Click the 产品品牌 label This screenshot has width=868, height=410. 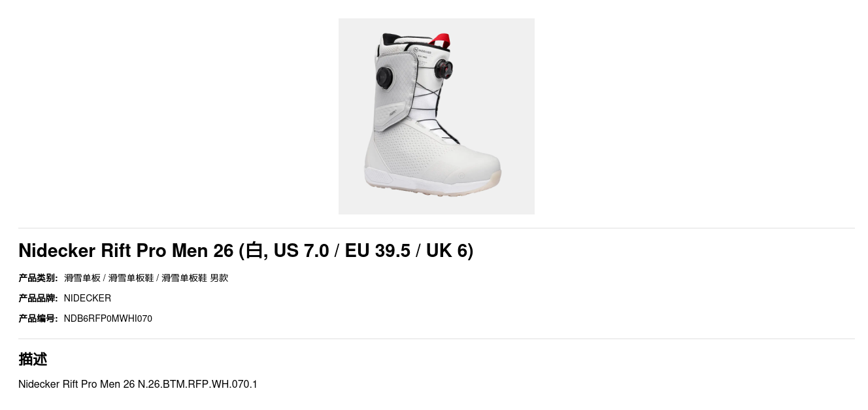38,298
